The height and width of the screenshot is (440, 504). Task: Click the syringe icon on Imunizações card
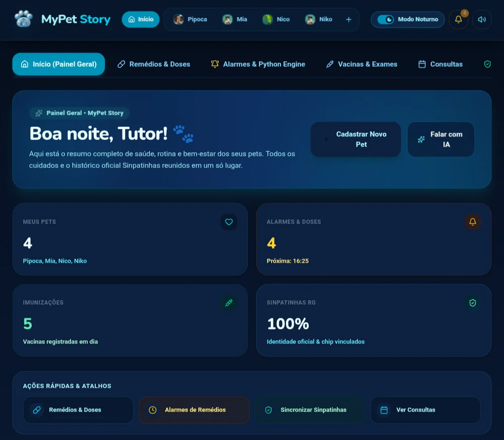point(229,303)
